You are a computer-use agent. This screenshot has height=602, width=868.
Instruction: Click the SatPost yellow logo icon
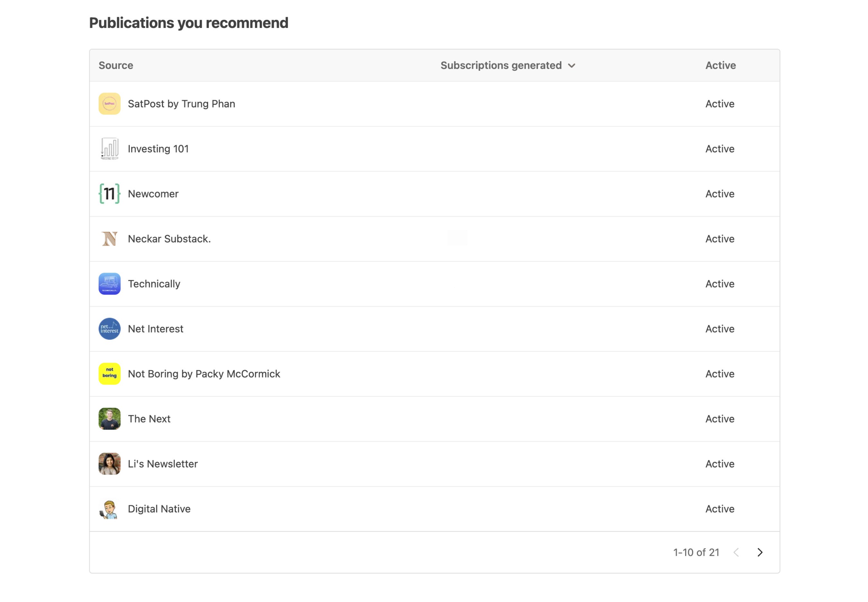click(x=109, y=104)
